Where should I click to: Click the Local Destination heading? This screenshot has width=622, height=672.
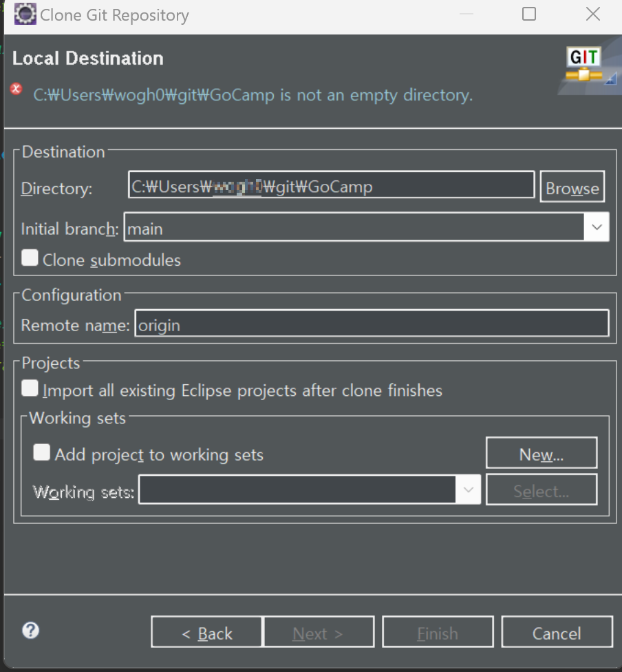tap(88, 59)
